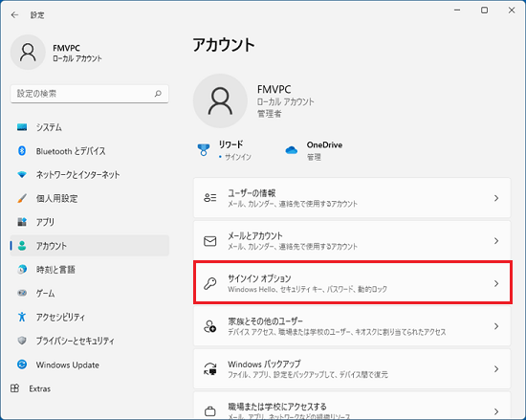
Task: Open the サインイン オプション row
Action: pyautogui.click(x=352, y=283)
